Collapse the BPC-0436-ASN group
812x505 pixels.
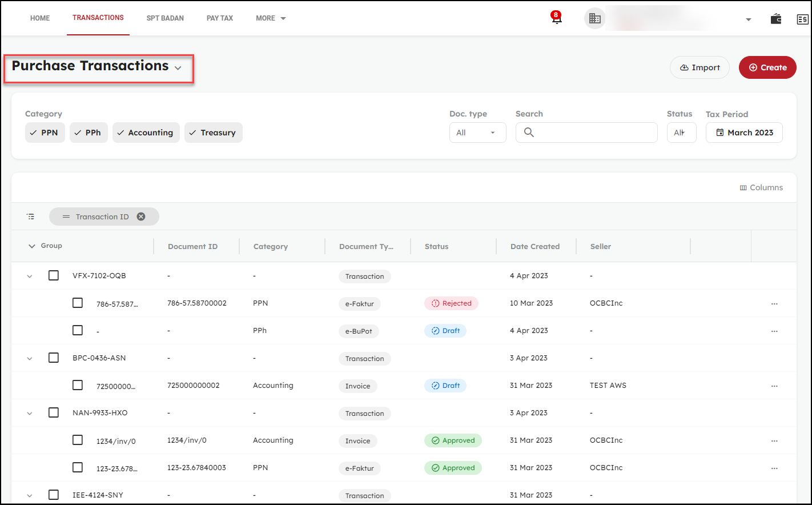point(30,359)
